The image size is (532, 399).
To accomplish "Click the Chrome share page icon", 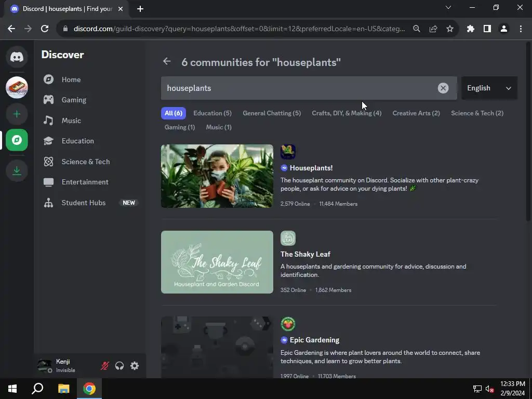I will (x=433, y=29).
